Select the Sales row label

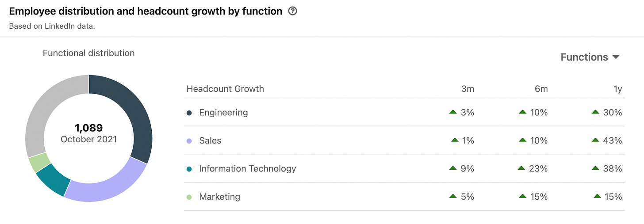[210, 141]
